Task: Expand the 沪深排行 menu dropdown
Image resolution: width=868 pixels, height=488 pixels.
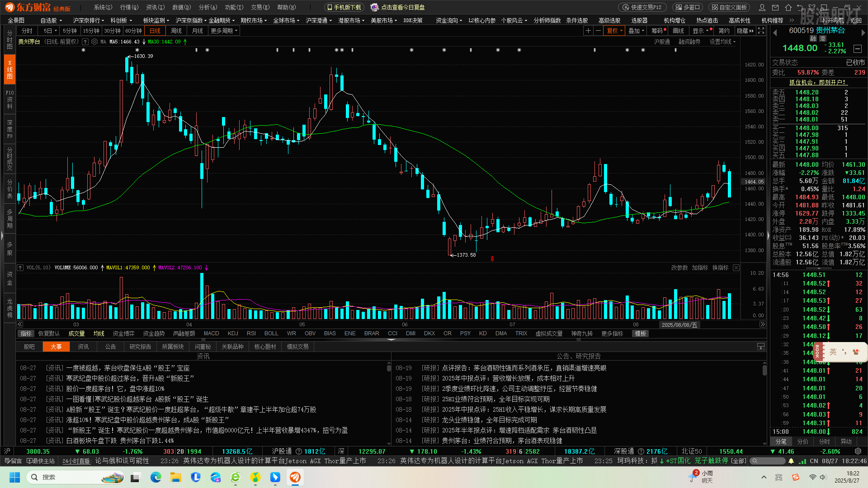Action: point(89,20)
